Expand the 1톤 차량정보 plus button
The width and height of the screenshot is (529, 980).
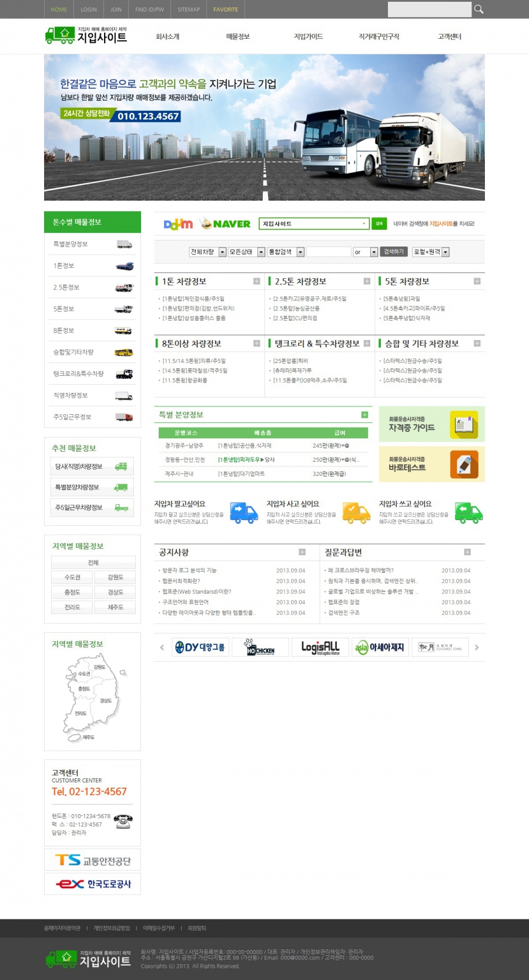(x=256, y=281)
